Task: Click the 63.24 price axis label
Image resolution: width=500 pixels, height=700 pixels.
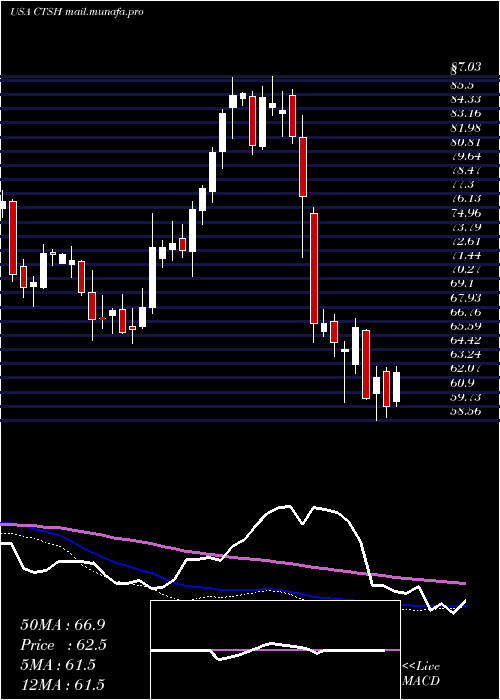Action: point(465,354)
